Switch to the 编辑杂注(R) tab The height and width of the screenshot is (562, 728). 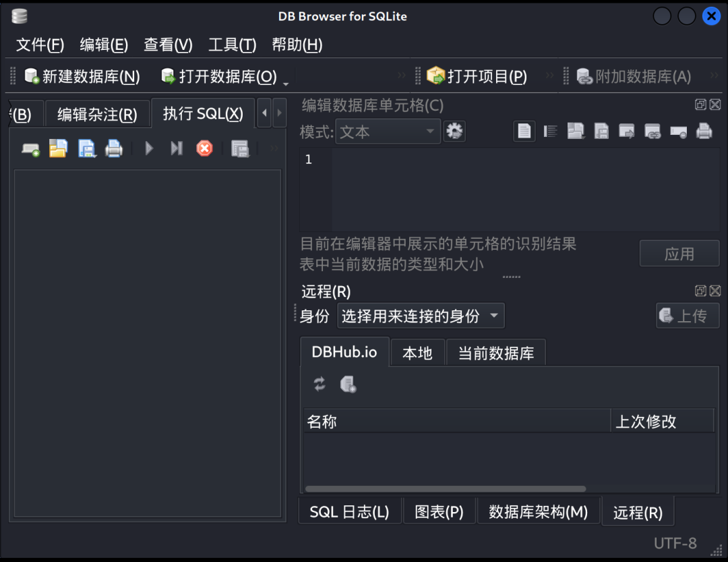97,114
